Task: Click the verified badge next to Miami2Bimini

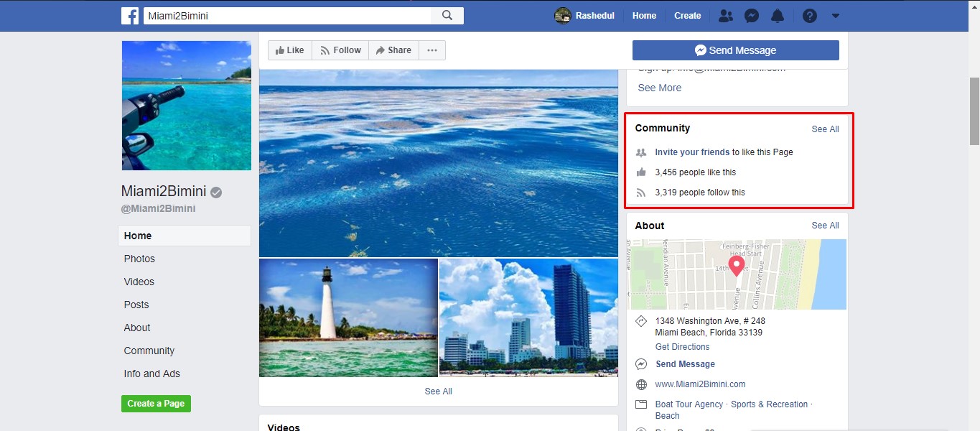Action: (216, 192)
